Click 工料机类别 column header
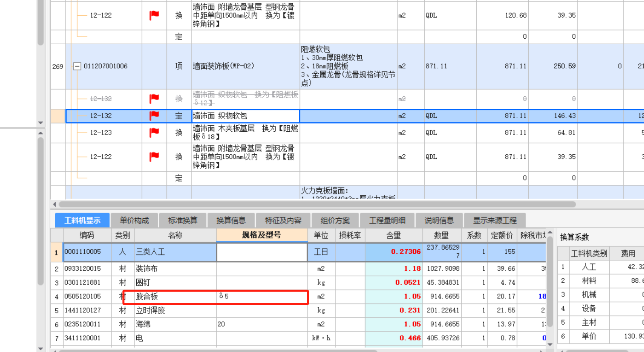This screenshot has height=352, width=644. [x=589, y=253]
